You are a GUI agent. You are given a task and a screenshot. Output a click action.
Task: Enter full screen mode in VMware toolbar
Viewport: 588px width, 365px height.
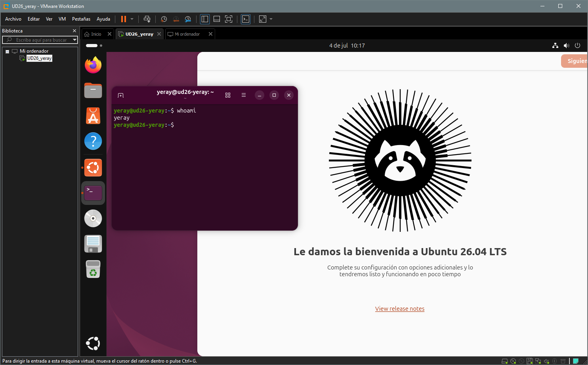[x=229, y=19]
